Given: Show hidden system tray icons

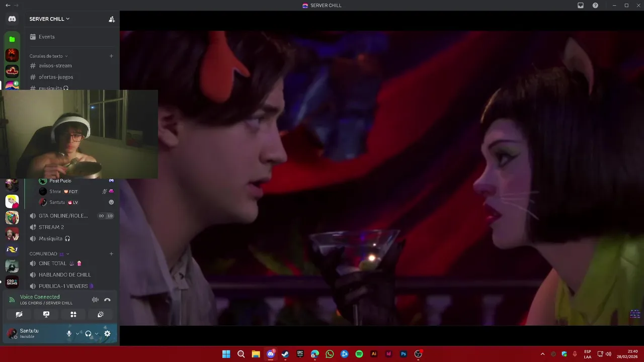Looking at the screenshot, I should [x=542, y=354].
